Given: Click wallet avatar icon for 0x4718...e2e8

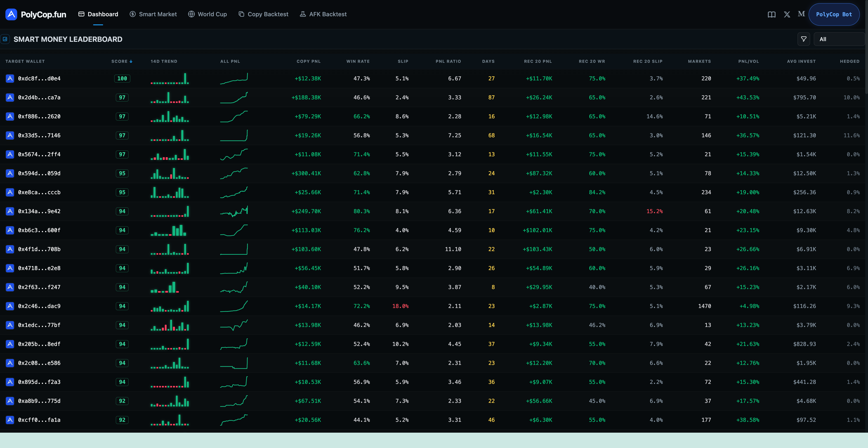Looking at the screenshot, I should (10, 268).
